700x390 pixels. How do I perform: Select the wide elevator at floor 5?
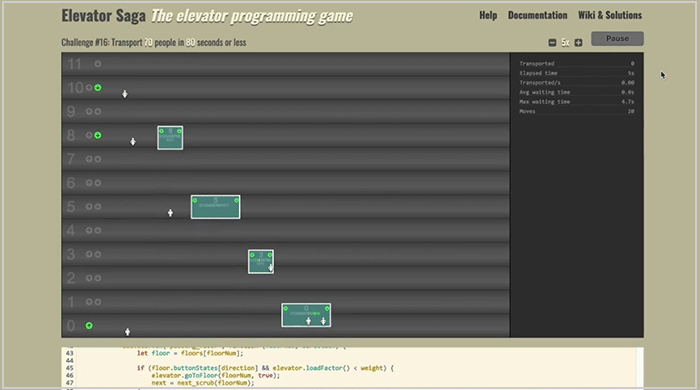point(216,207)
